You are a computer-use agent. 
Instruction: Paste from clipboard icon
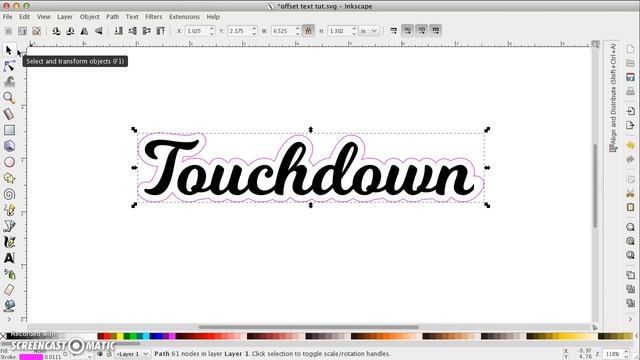[x=630, y=207]
